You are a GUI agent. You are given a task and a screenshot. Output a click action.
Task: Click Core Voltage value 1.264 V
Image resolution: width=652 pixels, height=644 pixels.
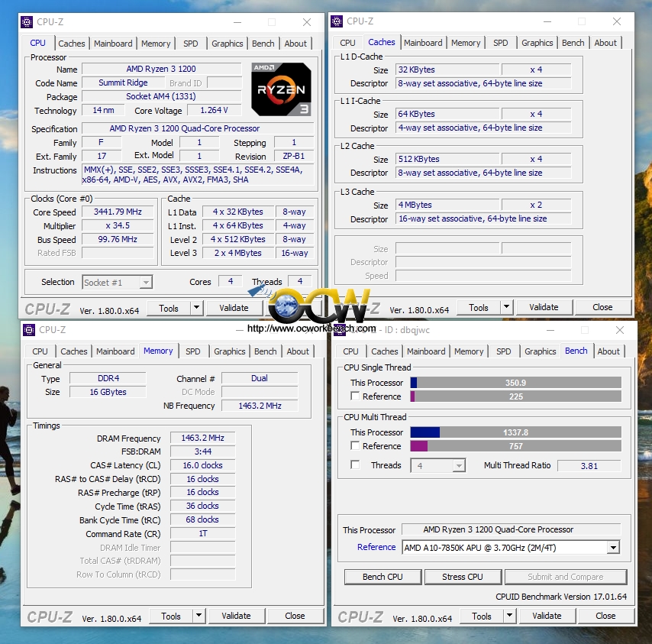click(214, 110)
